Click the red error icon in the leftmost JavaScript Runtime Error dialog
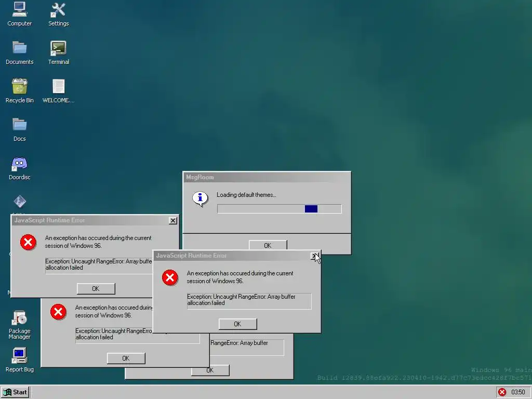 point(28,242)
